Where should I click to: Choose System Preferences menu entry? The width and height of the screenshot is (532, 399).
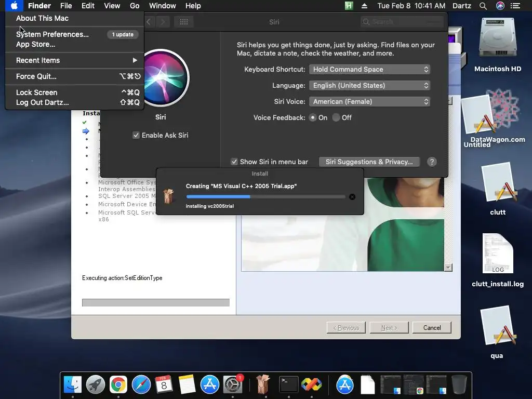click(x=75, y=34)
